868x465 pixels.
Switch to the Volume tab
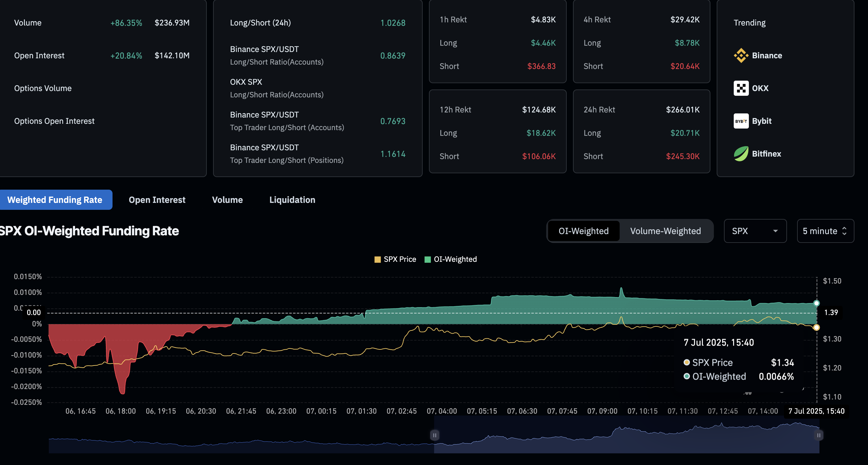click(227, 200)
